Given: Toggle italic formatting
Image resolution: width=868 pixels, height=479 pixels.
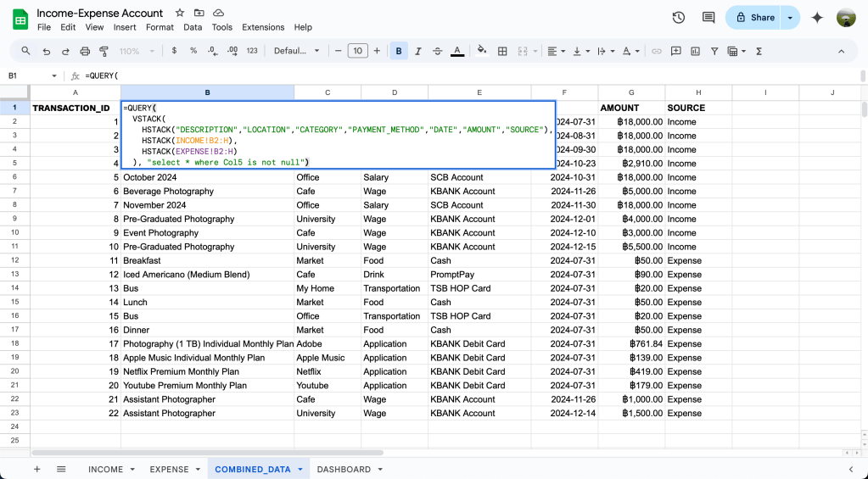Looking at the screenshot, I should point(418,51).
